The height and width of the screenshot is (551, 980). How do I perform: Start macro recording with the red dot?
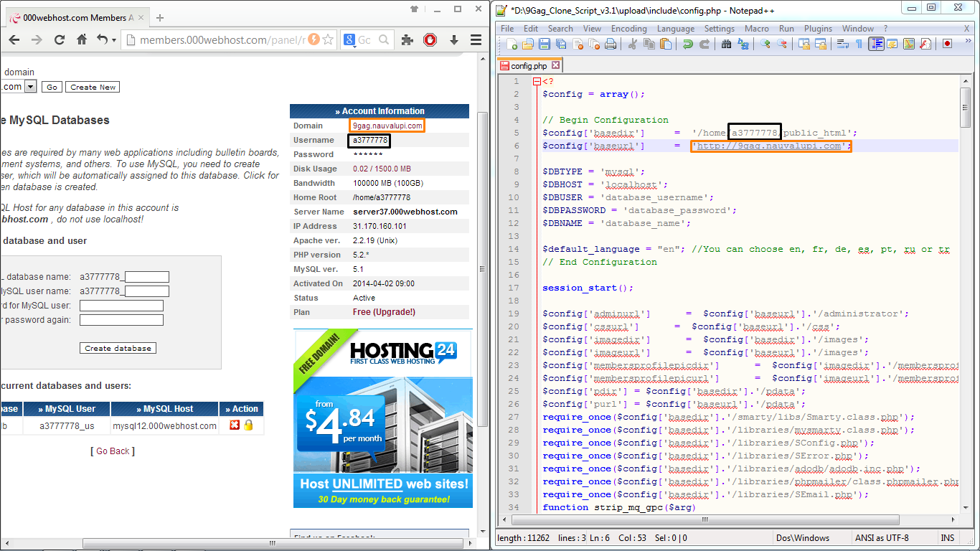pyautogui.click(x=948, y=44)
